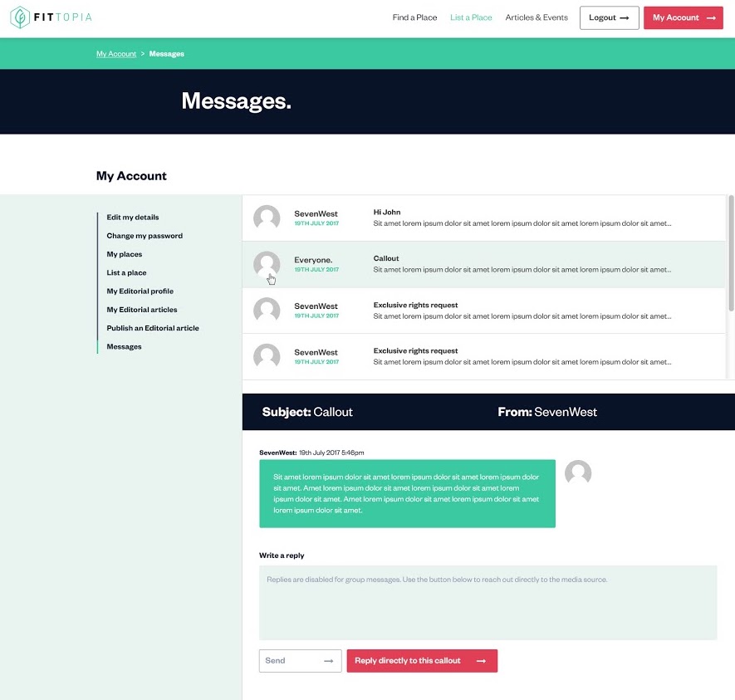This screenshot has height=700, width=735.
Task: Click the Fittopia leaf logo icon
Action: (18, 17)
